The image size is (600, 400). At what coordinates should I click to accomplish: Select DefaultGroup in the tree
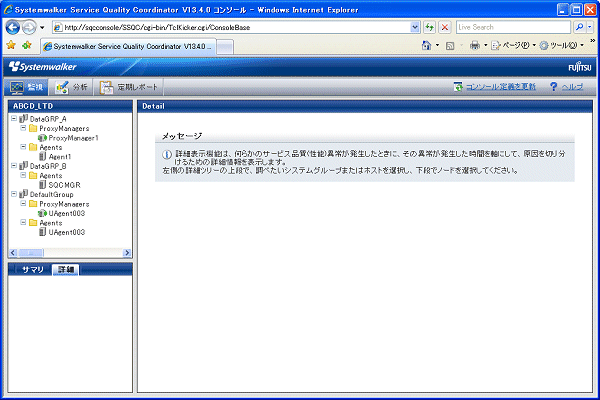pos(51,194)
